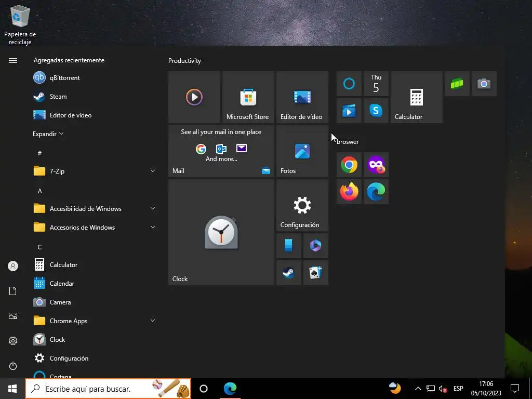
Task: Open Calendar from the app list
Action: [x=95, y=283]
